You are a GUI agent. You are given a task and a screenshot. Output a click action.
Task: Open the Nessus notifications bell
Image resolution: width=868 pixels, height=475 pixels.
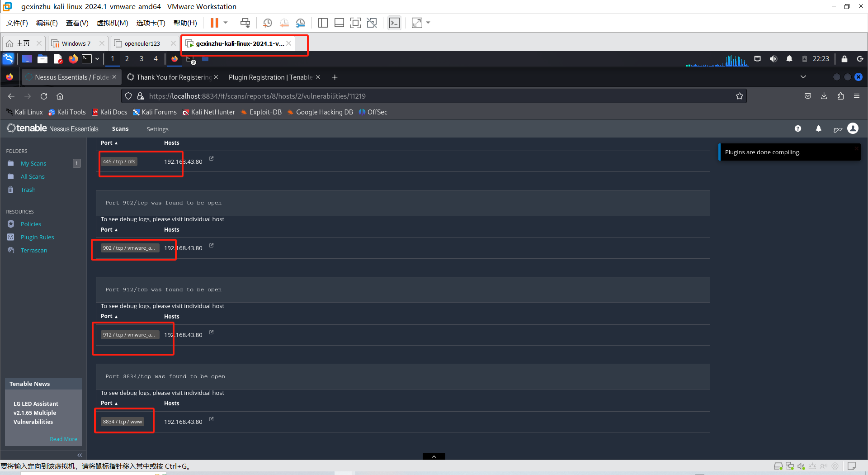point(818,129)
